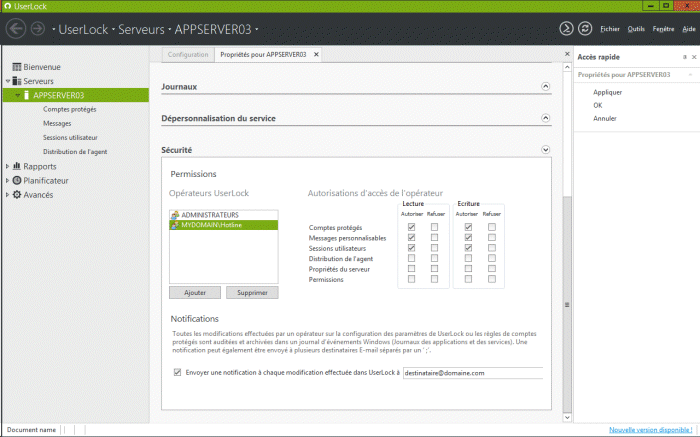
Task: Expand Dépersonnalisation du service section
Action: coord(546,118)
